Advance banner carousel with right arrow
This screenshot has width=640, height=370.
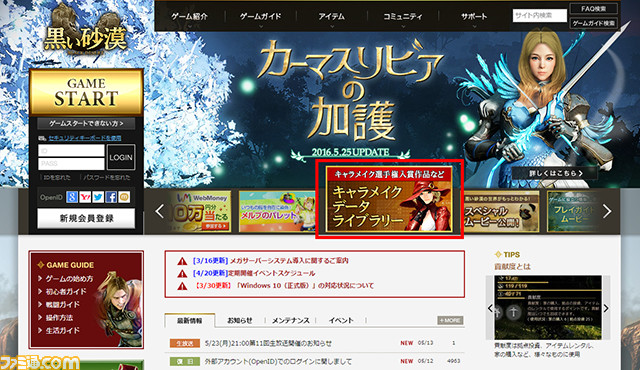(x=607, y=211)
